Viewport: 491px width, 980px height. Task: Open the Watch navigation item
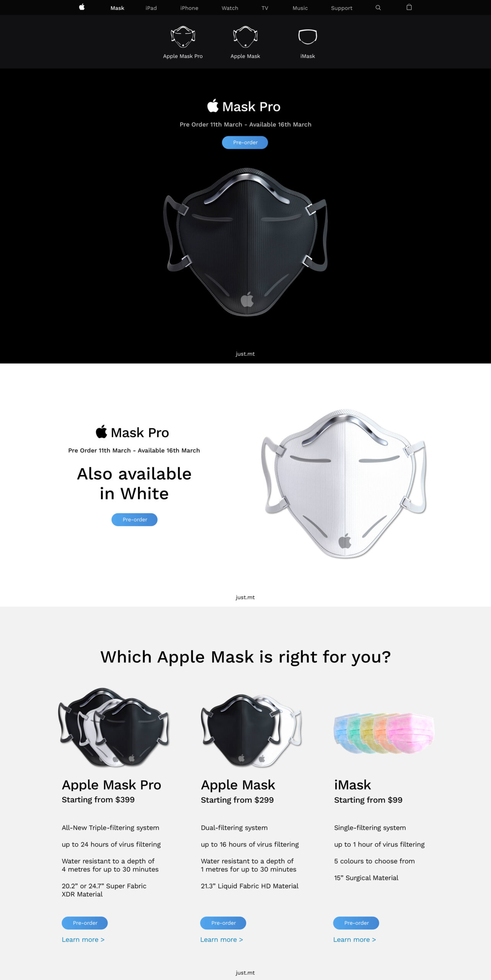(230, 8)
